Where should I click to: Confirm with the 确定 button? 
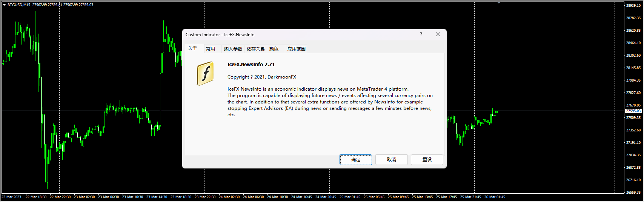(356, 160)
